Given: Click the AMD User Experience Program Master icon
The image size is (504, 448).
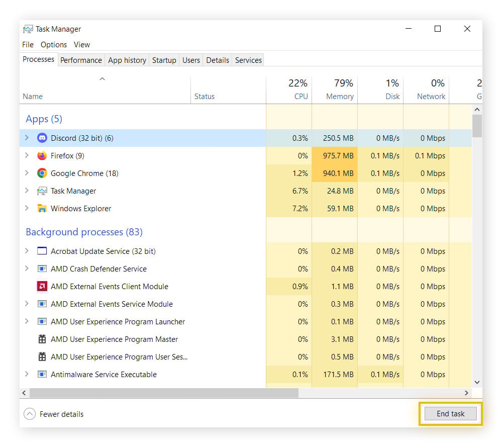Looking at the screenshot, I should 42,339.
